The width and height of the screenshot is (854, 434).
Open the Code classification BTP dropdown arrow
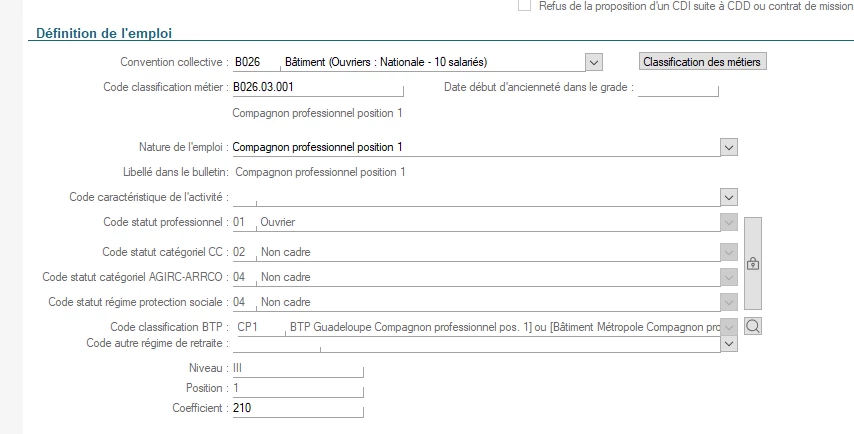pos(729,327)
